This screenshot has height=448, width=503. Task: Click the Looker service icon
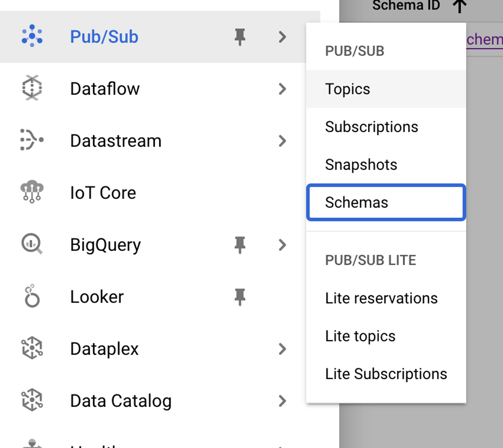(31, 297)
